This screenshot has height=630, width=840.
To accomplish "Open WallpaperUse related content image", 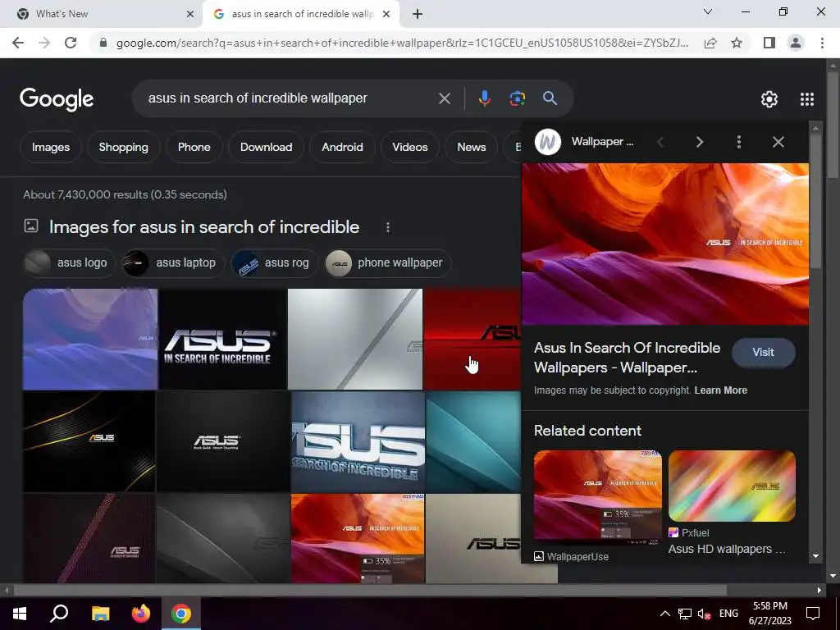I will point(597,498).
